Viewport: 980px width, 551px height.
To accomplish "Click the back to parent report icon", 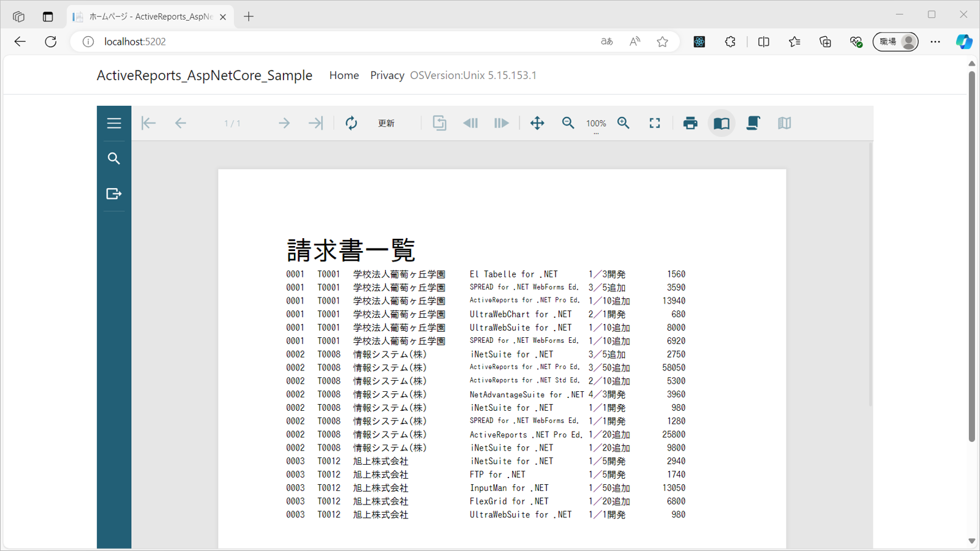I will [439, 123].
